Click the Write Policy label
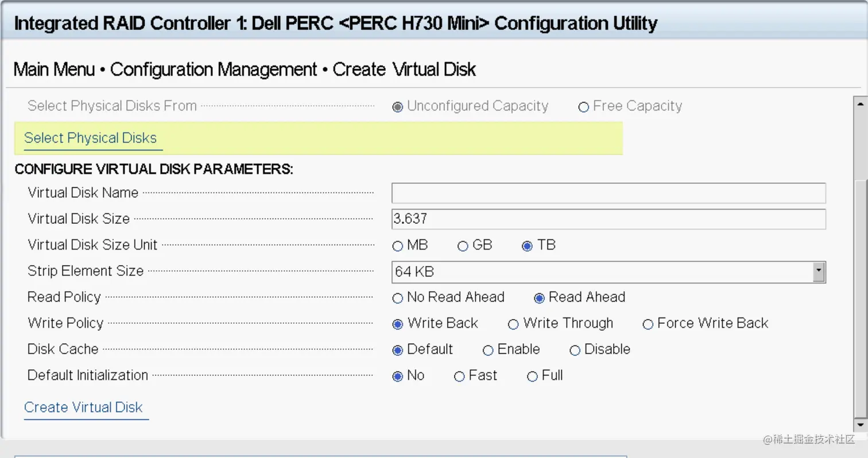 point(65,323)
